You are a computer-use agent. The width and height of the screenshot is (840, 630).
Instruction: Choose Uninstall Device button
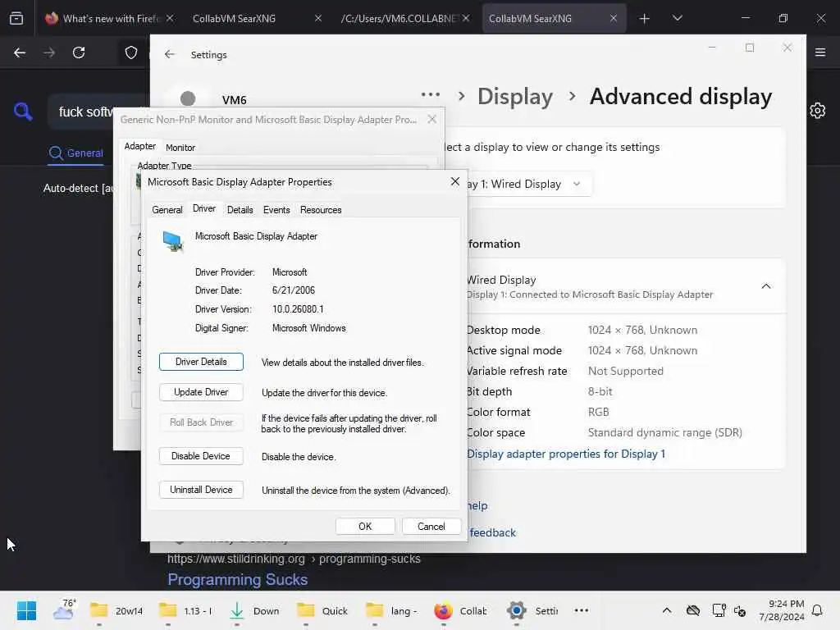point(201,490)
